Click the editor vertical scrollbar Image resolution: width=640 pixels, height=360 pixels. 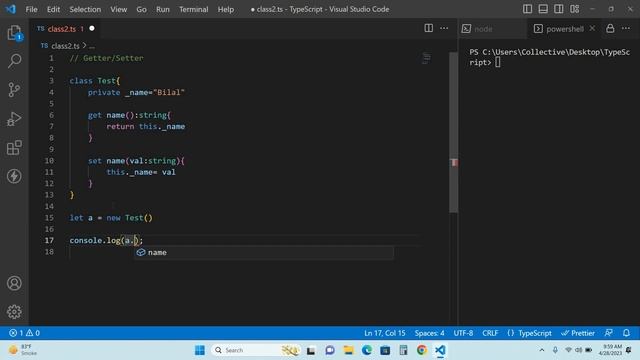tap(453, 133)
